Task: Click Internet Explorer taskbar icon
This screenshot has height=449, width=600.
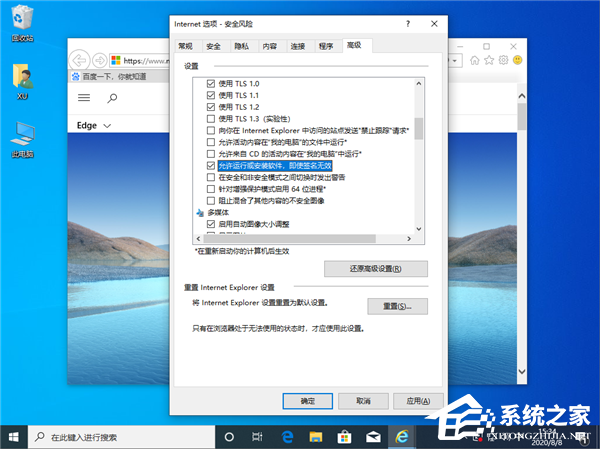Action: tap(402, 437)
